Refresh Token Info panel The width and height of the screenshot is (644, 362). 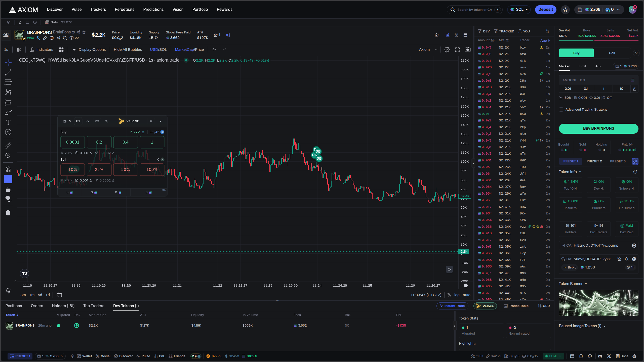click(x=635, y=172)
